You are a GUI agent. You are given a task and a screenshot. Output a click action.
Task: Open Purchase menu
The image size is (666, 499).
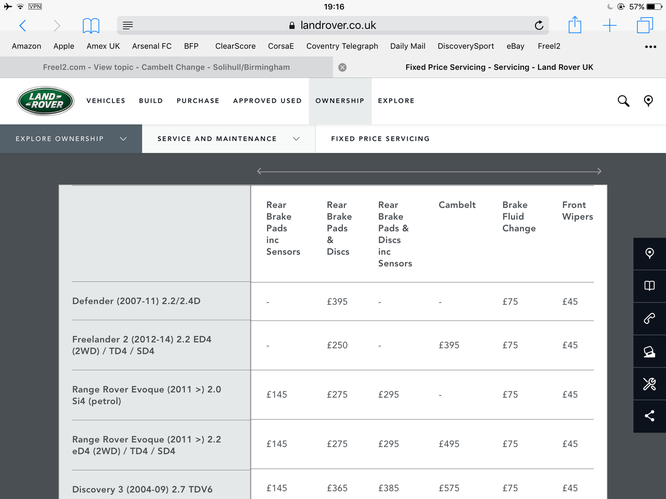tap(198, 101)
